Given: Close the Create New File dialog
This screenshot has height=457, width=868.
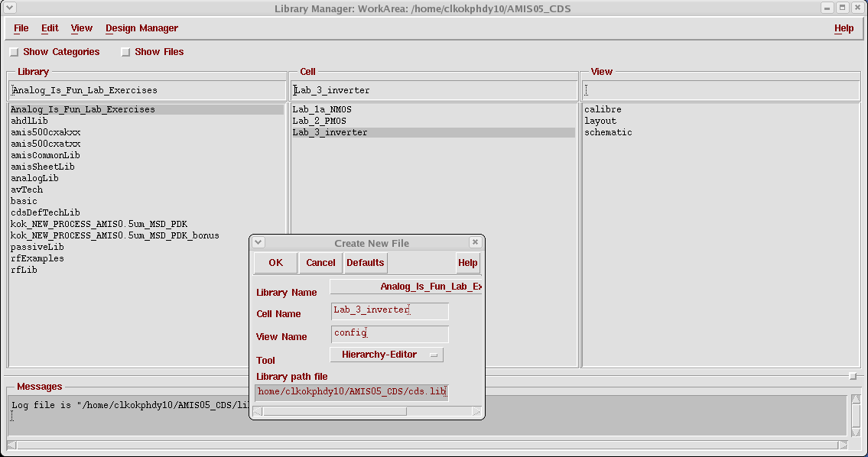Looking at the screenshot, I should [475, 242].
